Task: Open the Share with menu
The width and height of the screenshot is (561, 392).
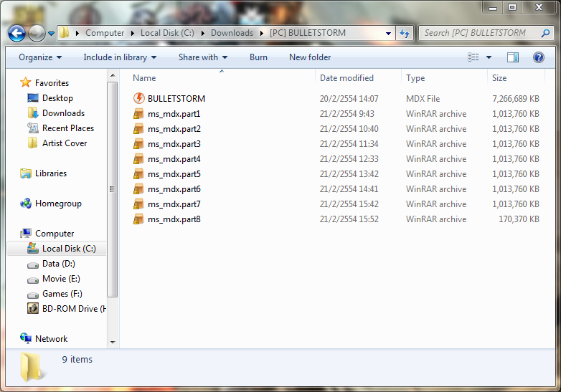Action: click(203, 57)
